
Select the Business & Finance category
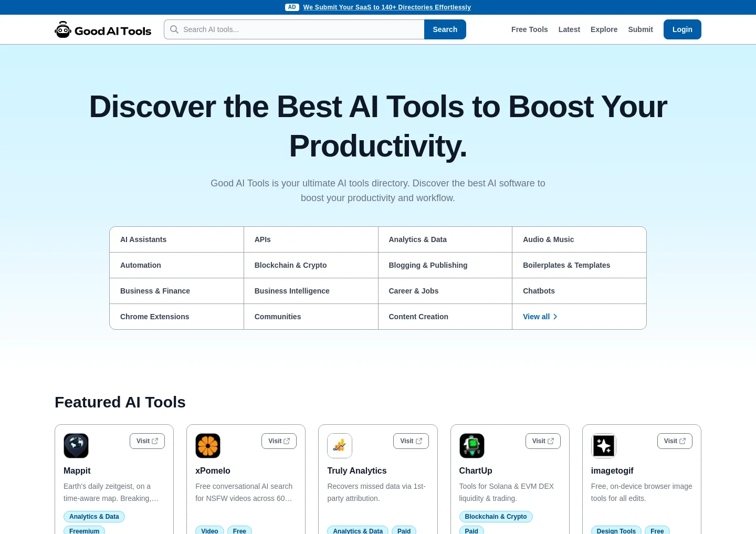coord(176,291)
